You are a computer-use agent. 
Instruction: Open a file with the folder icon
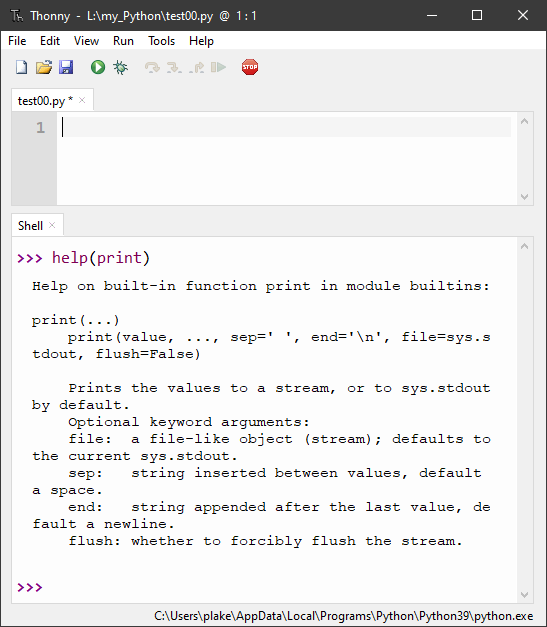(44, 67)
